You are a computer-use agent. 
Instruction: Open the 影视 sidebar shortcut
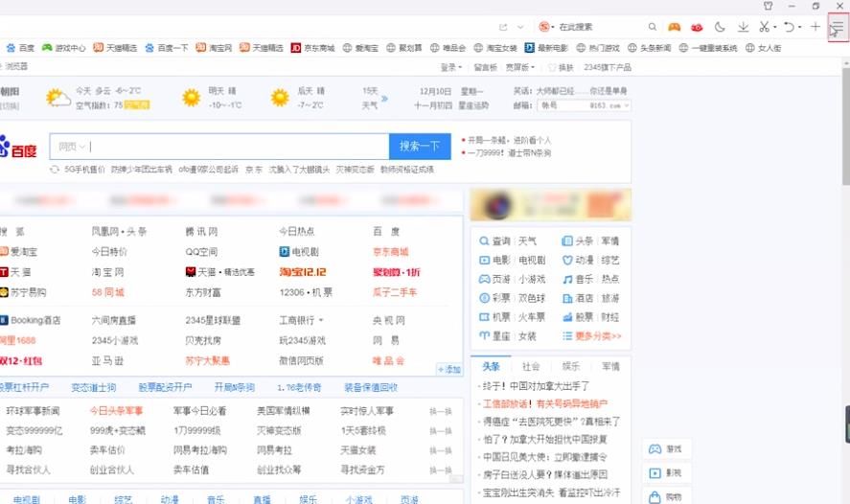(x=666, y=473)
